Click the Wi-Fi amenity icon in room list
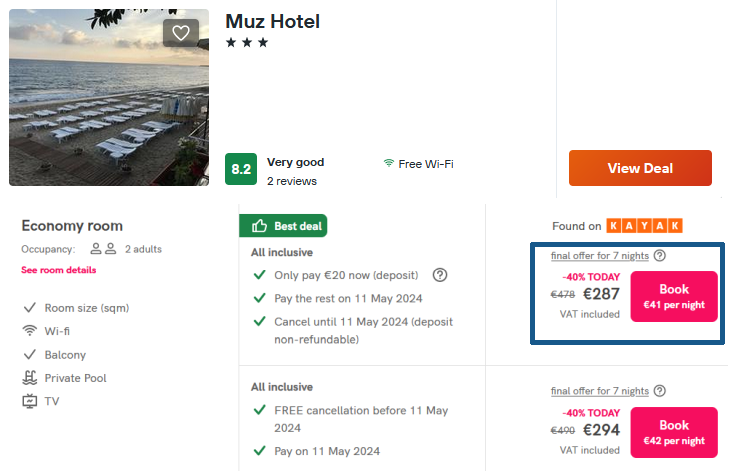 click(x=29, y=331)
